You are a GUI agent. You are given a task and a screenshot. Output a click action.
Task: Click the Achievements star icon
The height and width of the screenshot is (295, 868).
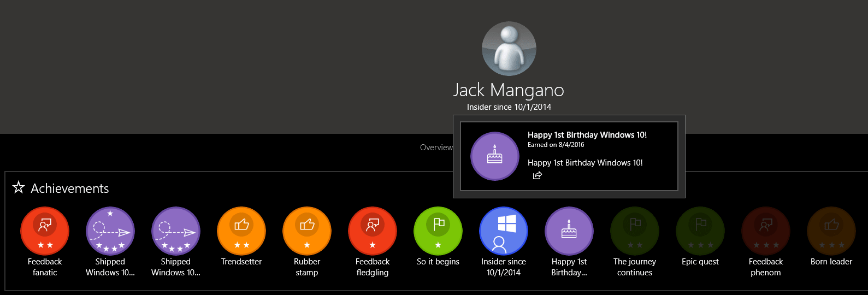point(19,187)
